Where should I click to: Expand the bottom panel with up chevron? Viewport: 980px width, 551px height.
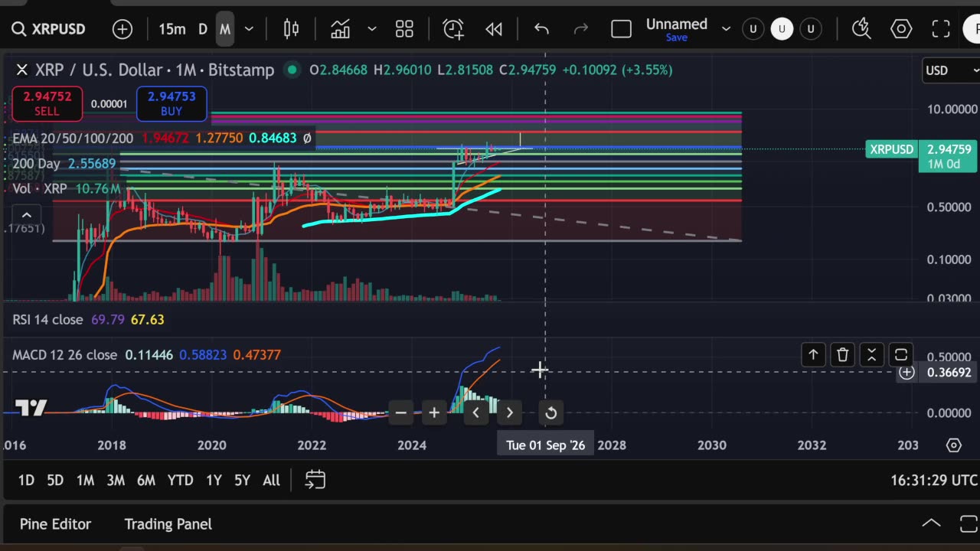(x=931, y=523)
